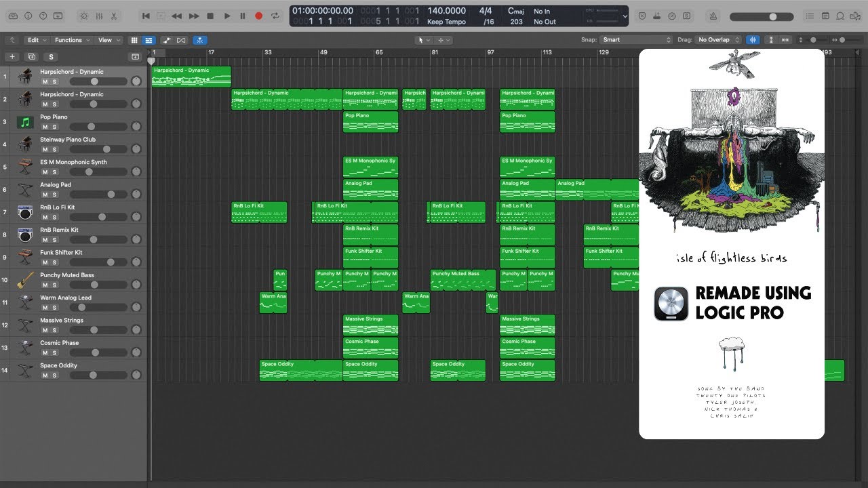This screenshot has width=868, height=488.
Task: Start recording with the red Record button
Action: (258, 16)
